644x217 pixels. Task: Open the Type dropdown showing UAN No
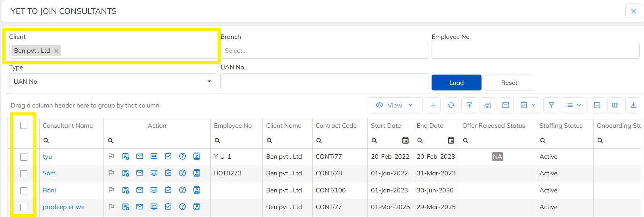(x=113, y=82)
